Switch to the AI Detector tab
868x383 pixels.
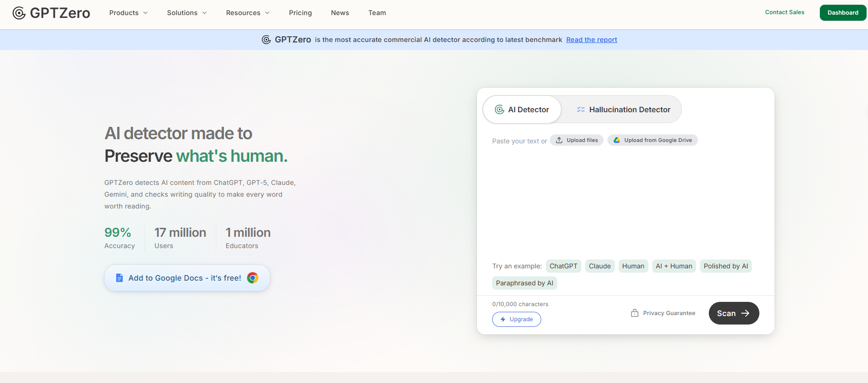click(522, 109)
